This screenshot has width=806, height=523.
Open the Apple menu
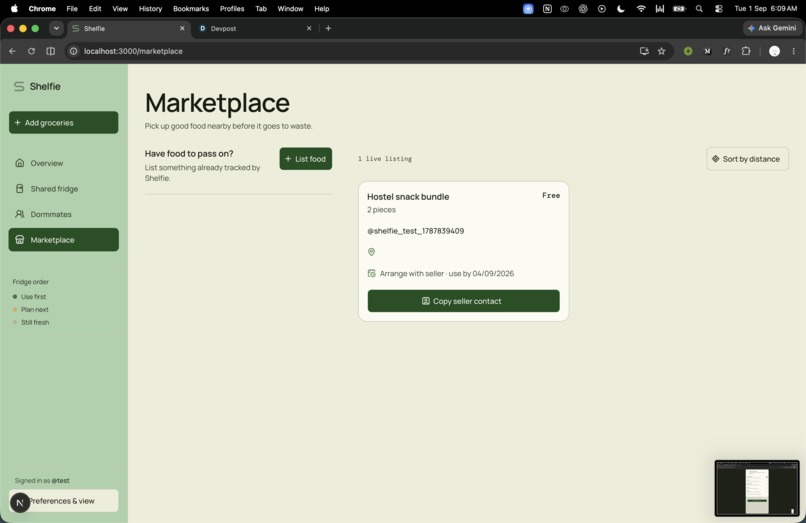click(14, 8)
